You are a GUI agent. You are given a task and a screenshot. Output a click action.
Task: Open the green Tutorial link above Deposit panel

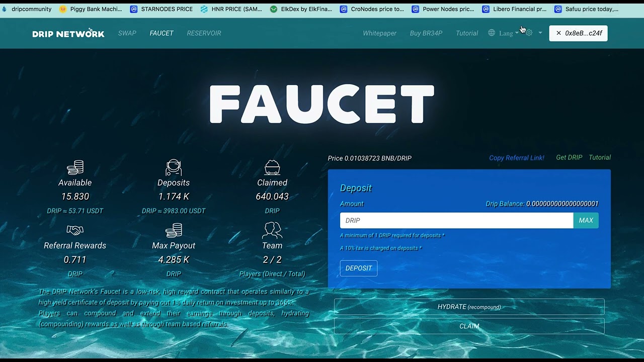[x=600, y=157]
